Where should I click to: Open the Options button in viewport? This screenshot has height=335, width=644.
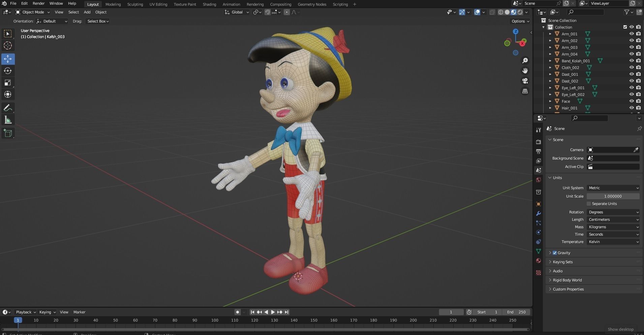(520, 21)
